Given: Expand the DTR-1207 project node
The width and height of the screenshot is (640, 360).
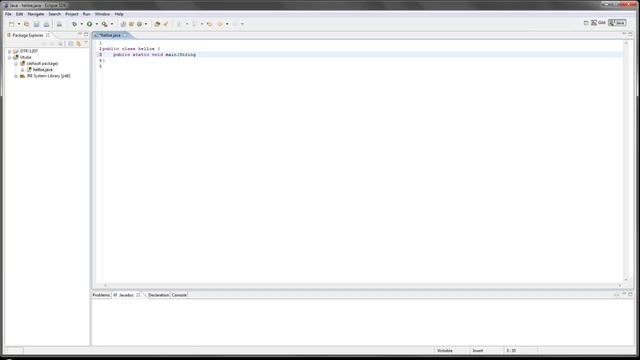Looking at the screenshot, I should [9, 51].
